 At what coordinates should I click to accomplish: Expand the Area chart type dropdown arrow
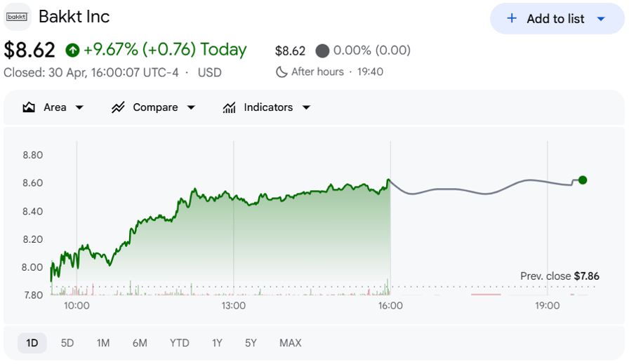pyautogui.click(x=79, y=107)
